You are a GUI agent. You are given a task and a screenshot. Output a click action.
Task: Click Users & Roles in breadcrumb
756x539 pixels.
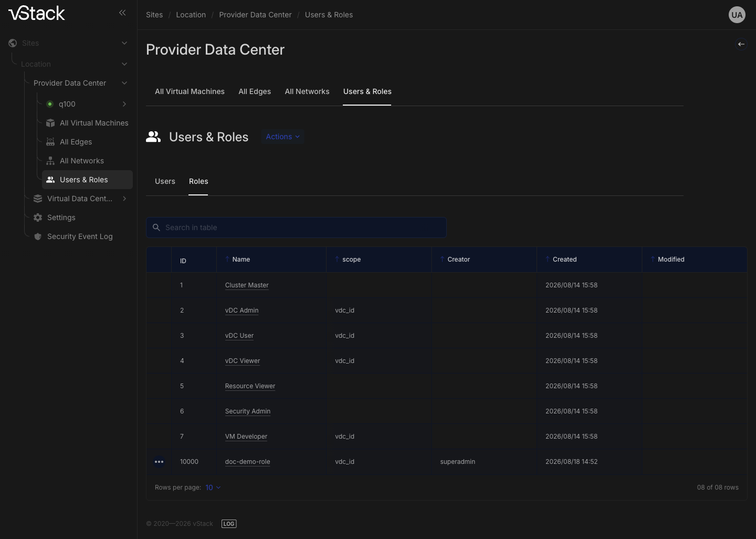point(329,15)
